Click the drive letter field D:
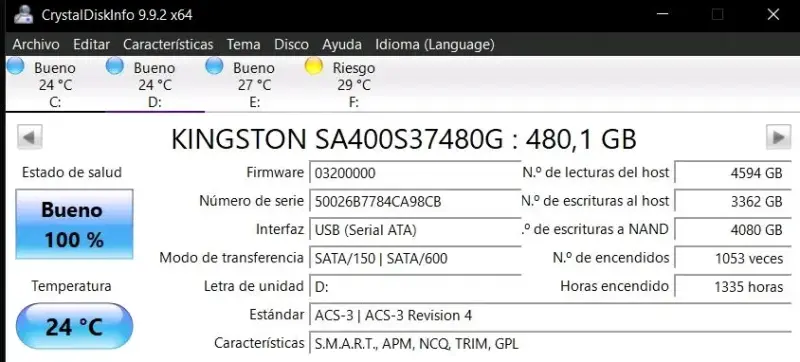800x362 pixels. click(x=415, y=287)
